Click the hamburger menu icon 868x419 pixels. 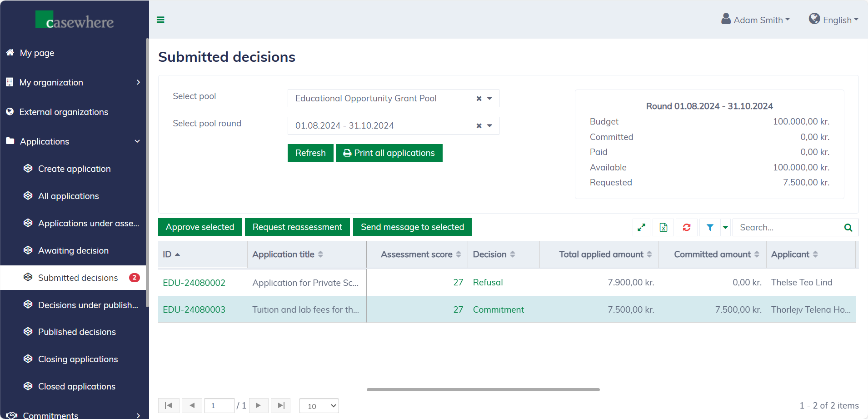(160, 20)
